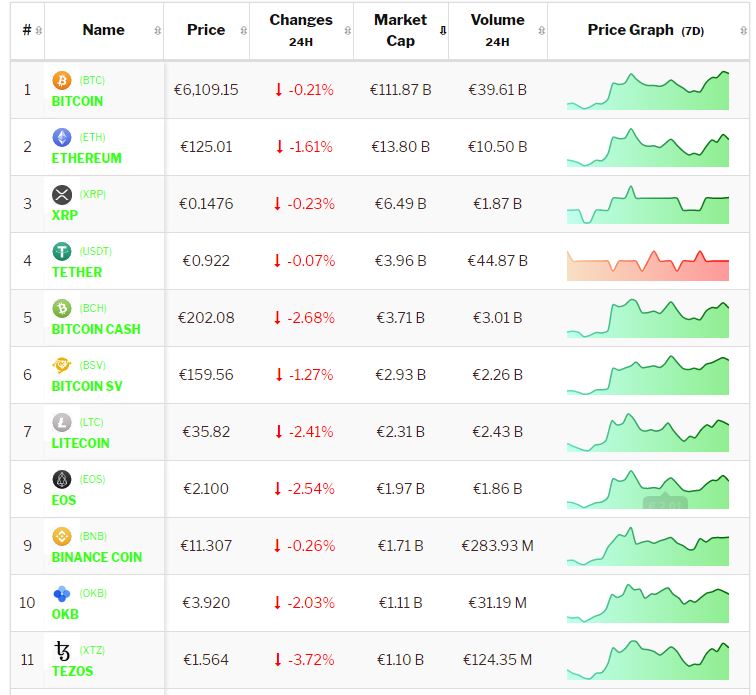Open the BITCOIN name link
The image size is (756, 695).
pos(77,101)
